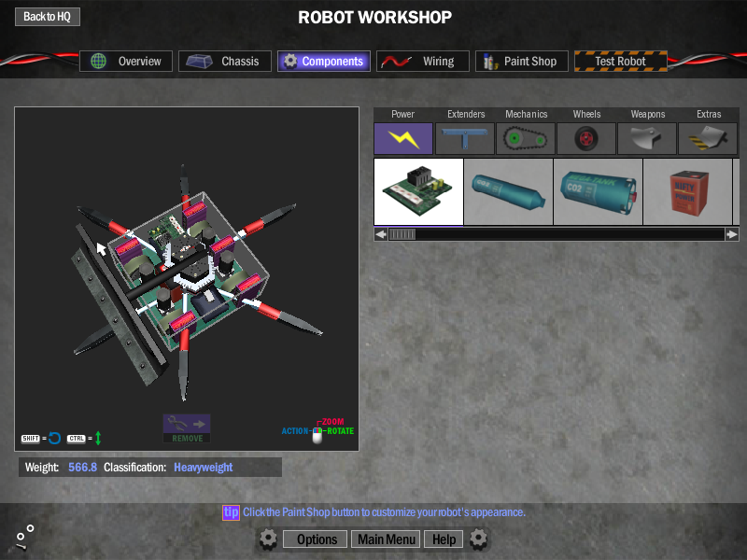The image size is (747, 560).
Task: Switch to the Chassis tab
Action: point(225,62)
